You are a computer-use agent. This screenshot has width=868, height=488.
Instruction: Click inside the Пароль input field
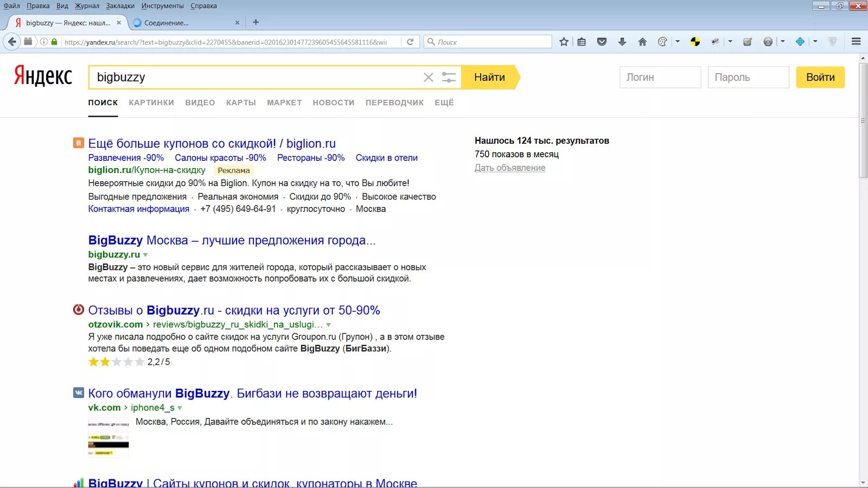coord(748,77)
